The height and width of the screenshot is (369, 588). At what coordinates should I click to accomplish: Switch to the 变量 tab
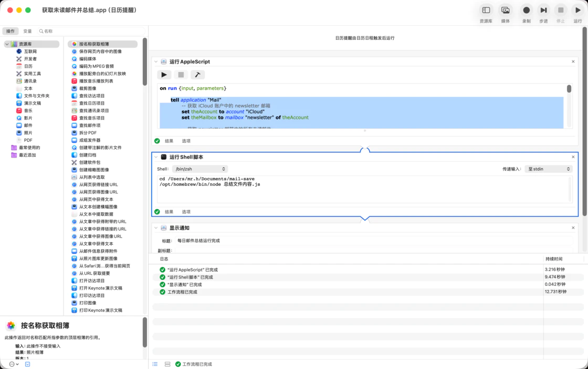(x=27, y=31)
